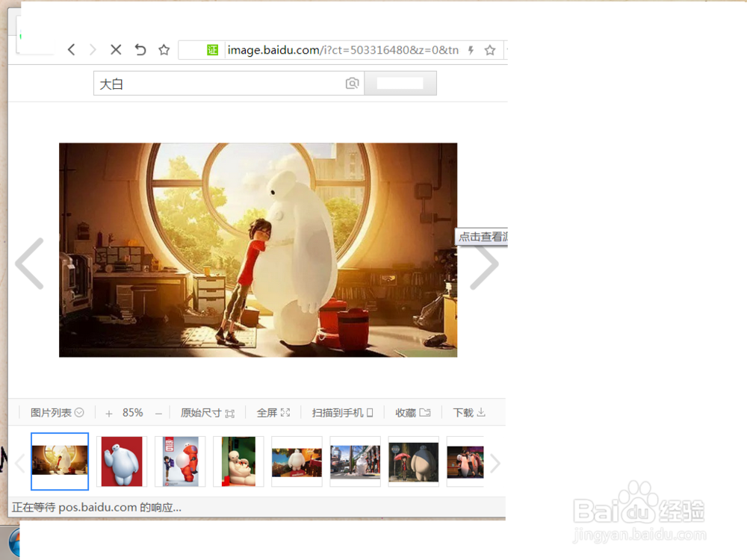
Task: Click 下载 to download the image
Action: [x=469, y=412]
